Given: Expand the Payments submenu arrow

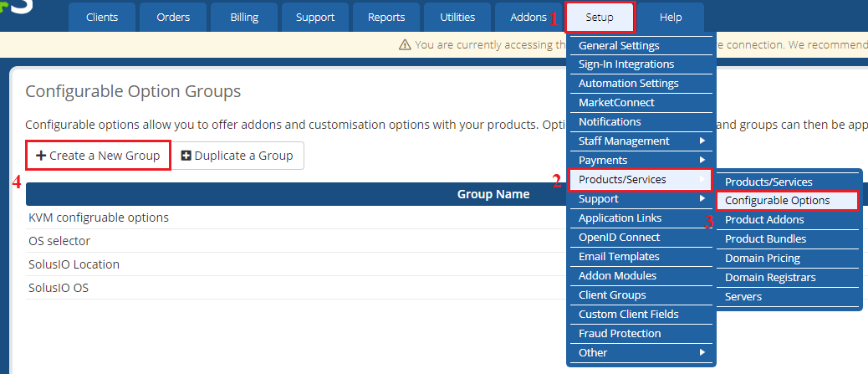Looking at the screenshot, I should pos(702,160).
